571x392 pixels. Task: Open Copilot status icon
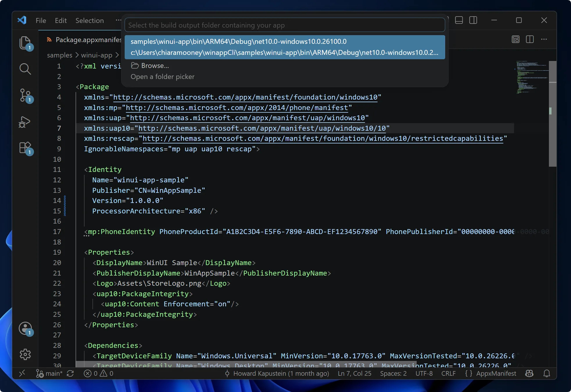point(529,373)
